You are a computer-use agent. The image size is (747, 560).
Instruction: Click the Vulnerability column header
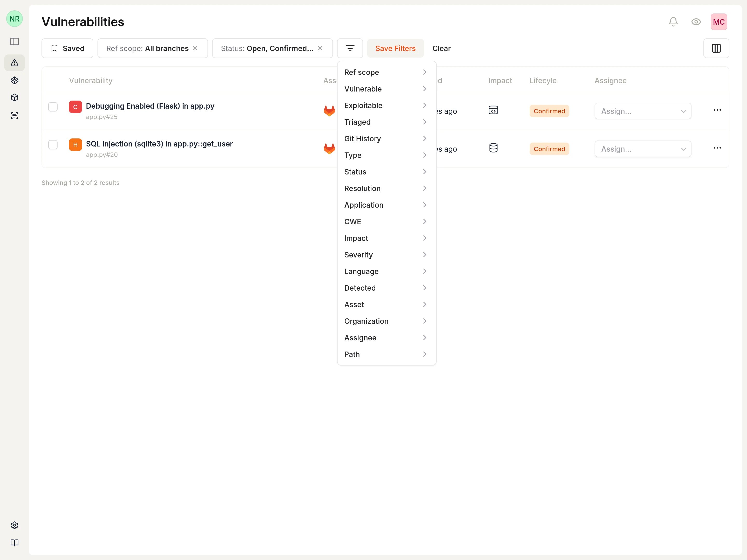(x=91, y=81)
